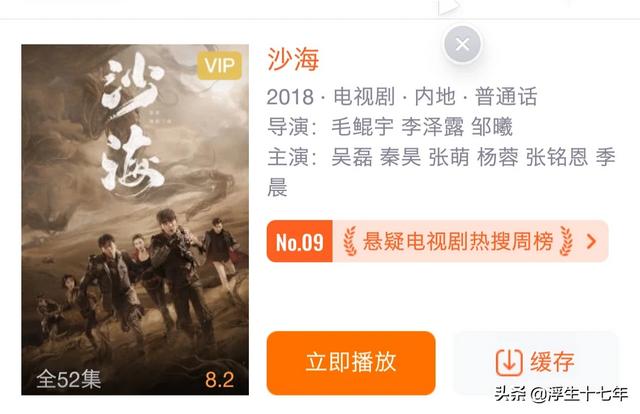Select actor 秦昊
The image size is (640, 414).
coord(400,157)
